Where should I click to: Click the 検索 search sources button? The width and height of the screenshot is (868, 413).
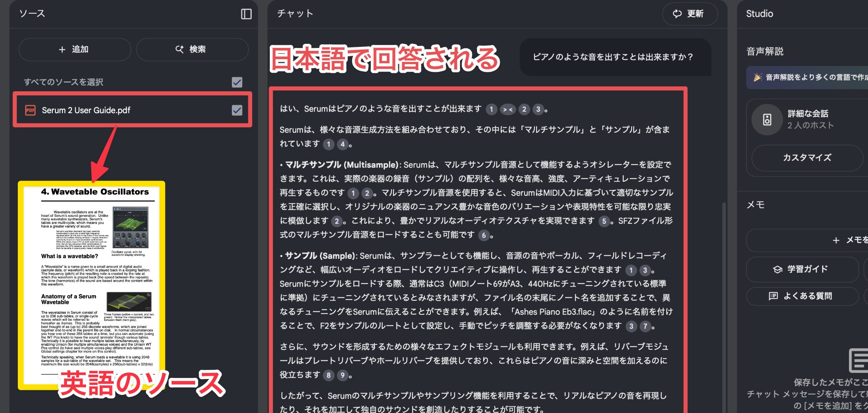[x=192, y=50]
